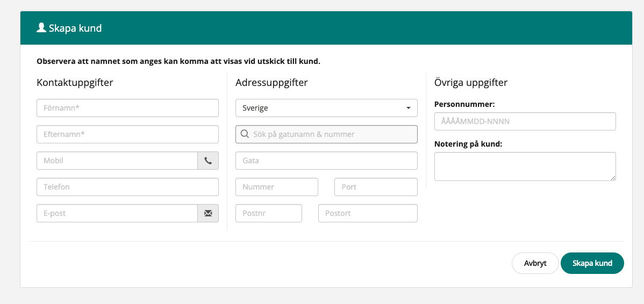Select the Personnummer input field
The height and width of the screenshot is (304, 644).
coord(525,121)
